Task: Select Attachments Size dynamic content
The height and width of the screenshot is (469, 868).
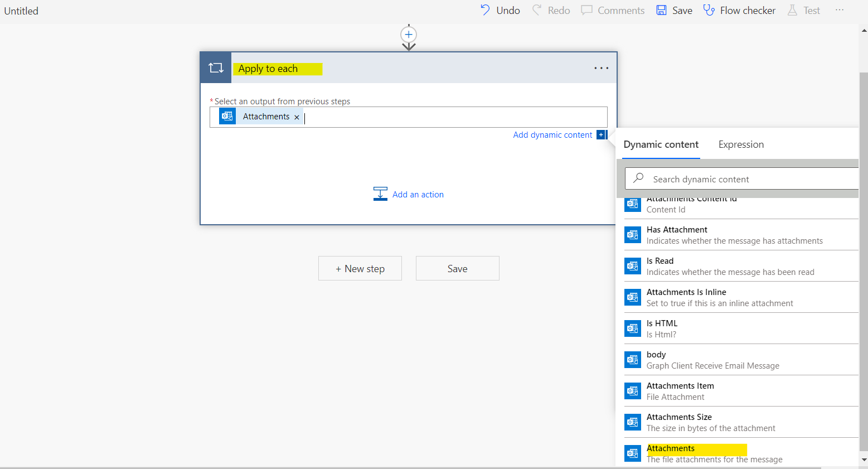Action: click(x=741, y=422)
